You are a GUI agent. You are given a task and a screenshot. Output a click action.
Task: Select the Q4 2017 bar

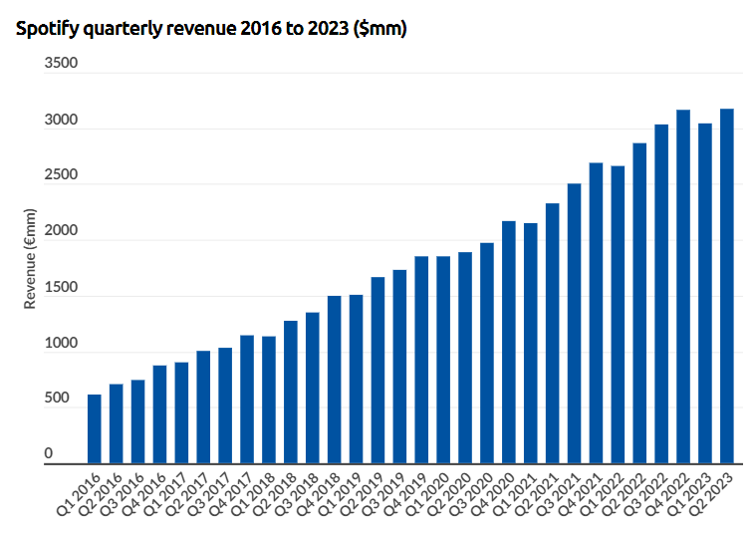[247, 400]
